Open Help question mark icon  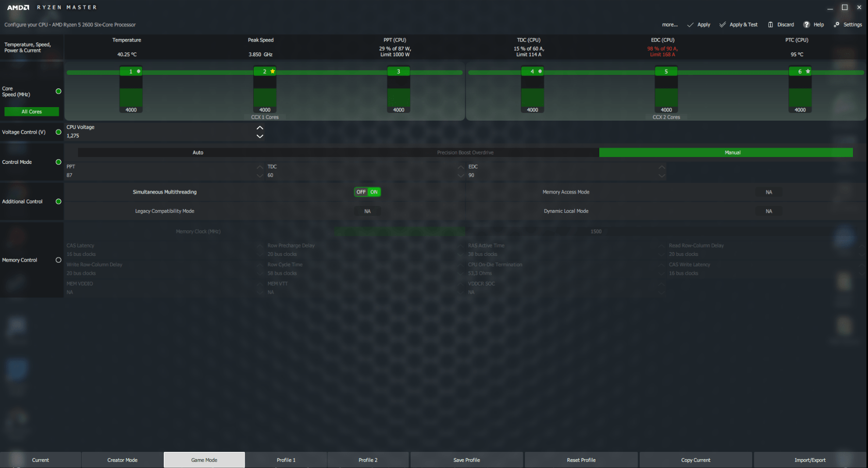[x=807, y=25]
